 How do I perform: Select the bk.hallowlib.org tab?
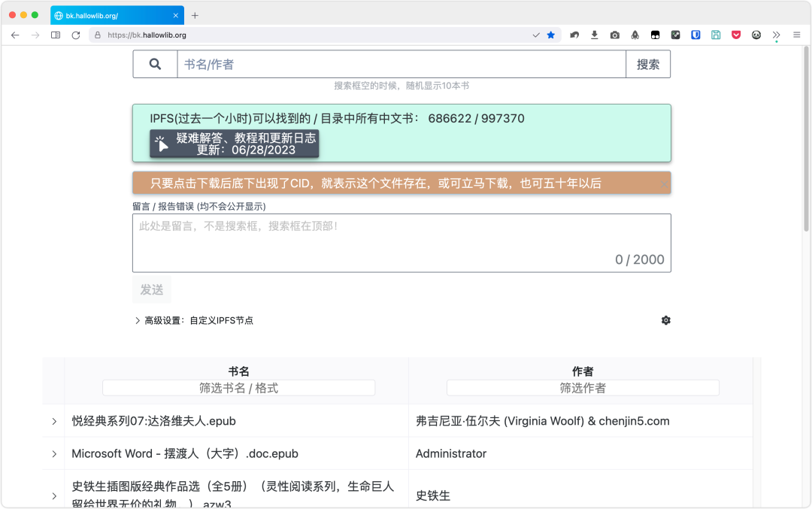pyautogui.click(x=113, y=15)
